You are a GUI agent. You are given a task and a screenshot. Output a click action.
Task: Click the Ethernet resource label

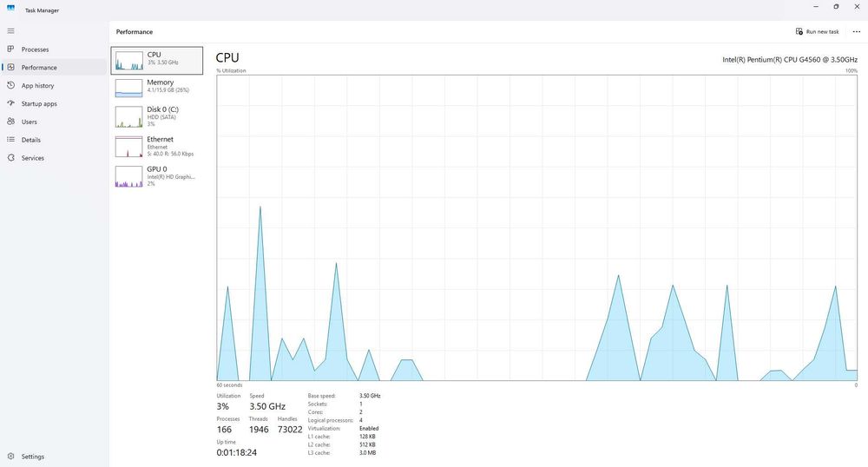point(160,139)
